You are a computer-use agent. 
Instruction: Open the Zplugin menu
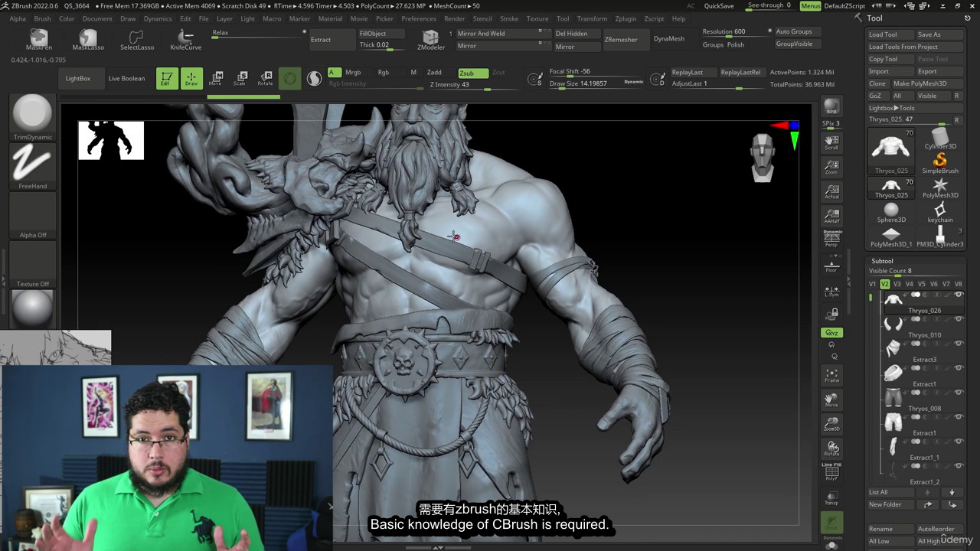(x=626, y=18)
